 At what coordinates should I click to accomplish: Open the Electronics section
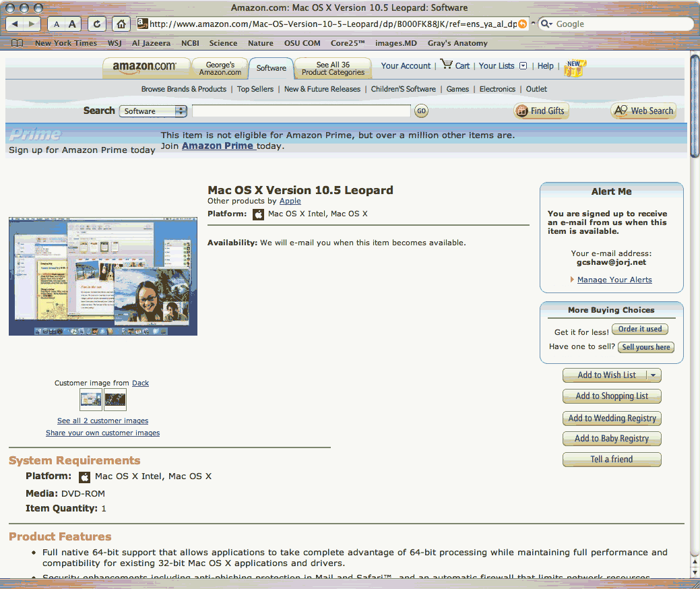(497, 90)
